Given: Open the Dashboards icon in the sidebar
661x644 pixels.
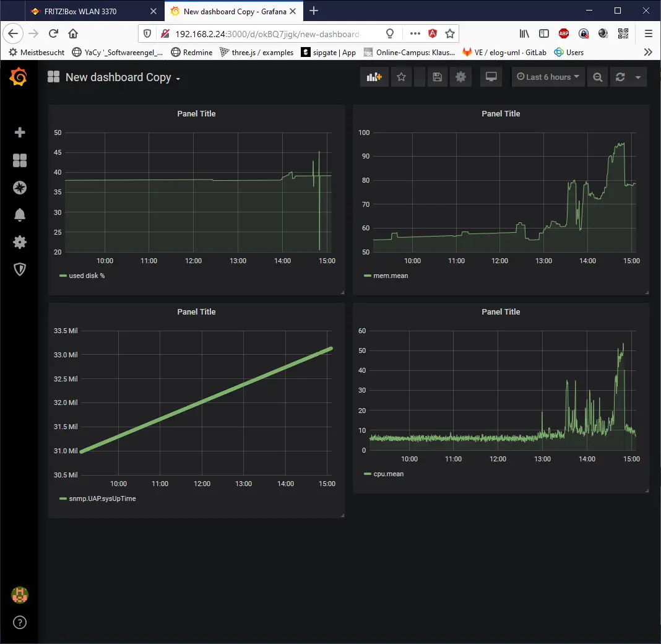Looking at the screenshot, I should pos(19,160).
